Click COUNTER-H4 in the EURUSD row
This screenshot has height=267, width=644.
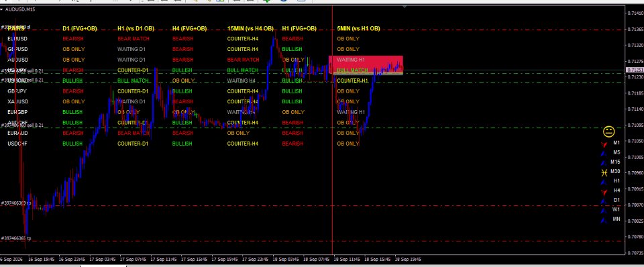pyautogui.click(x=242, y=39)
